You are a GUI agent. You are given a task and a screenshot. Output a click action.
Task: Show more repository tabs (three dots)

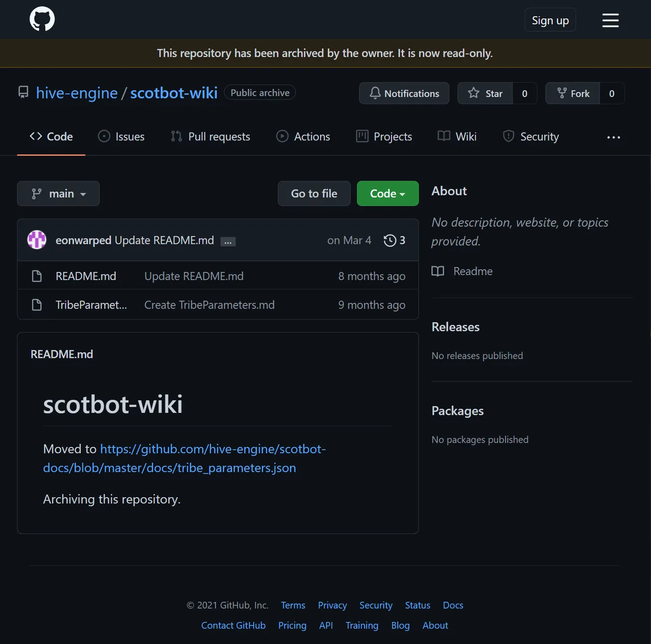point(613,137)
